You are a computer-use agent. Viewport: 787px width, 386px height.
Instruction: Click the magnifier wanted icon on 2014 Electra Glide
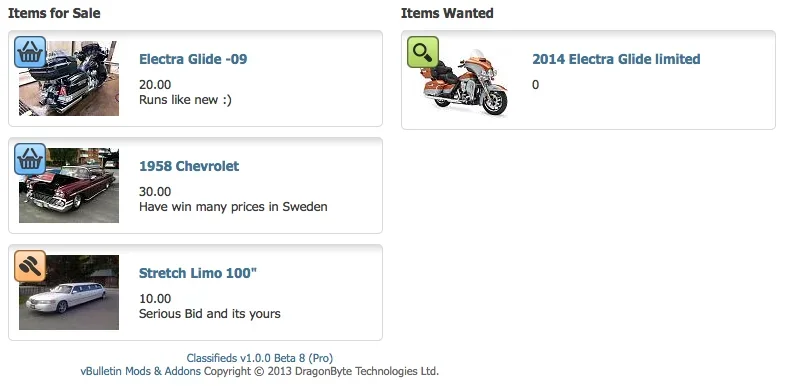coord(423,52)
